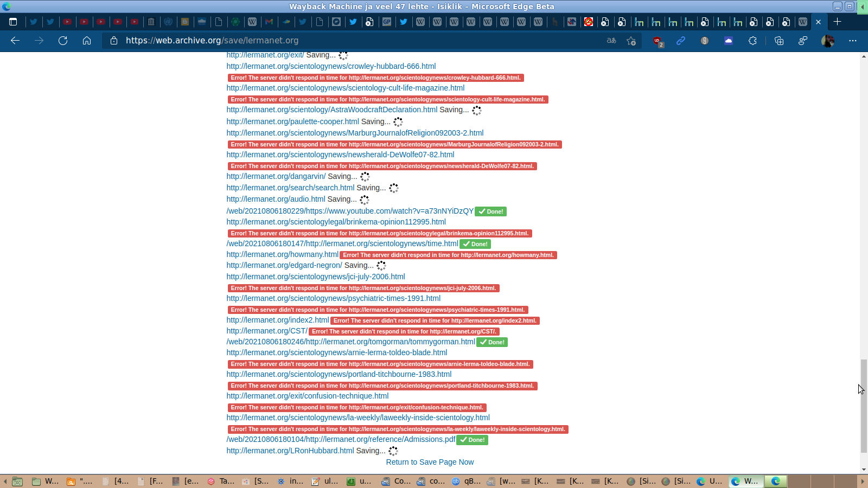Open the lermanet.org/howmany.html link

[x=283, y=254]
